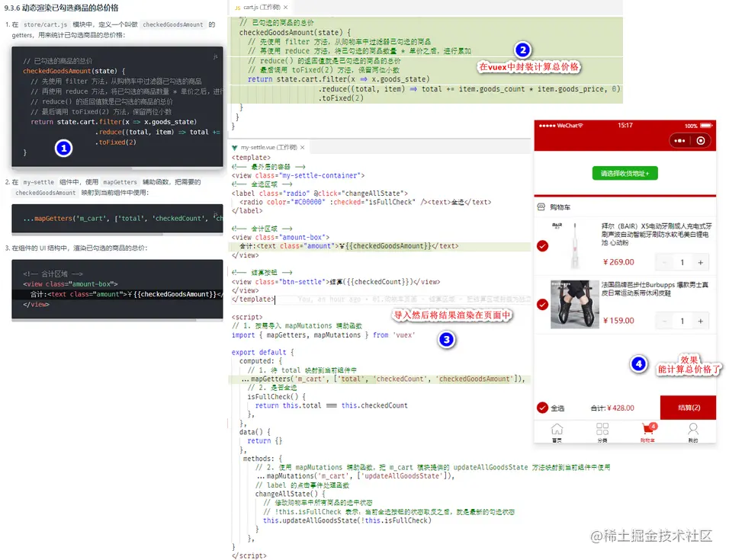The image size is (729, 560).
Task: Switch to the cart.js (工作树) tab
Action: tap(262, 8)
